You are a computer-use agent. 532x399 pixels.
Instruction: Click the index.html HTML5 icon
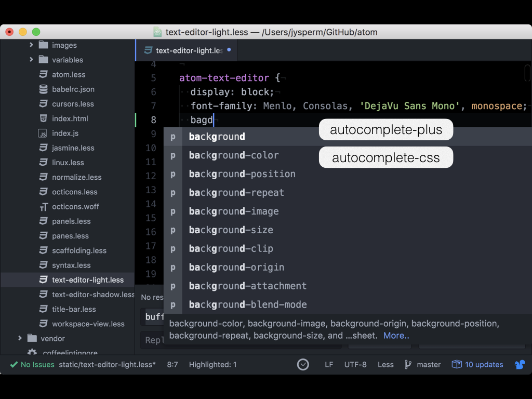(x=44, y=118)
